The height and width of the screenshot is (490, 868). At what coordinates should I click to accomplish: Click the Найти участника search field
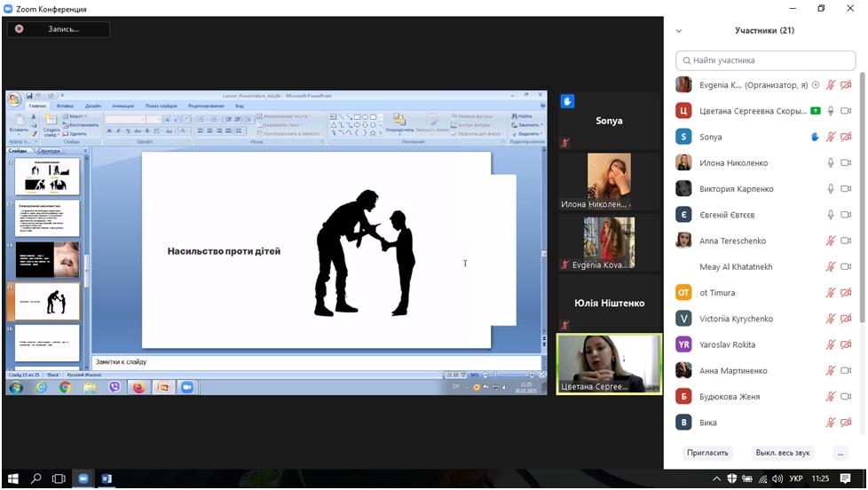pos(765,60)
